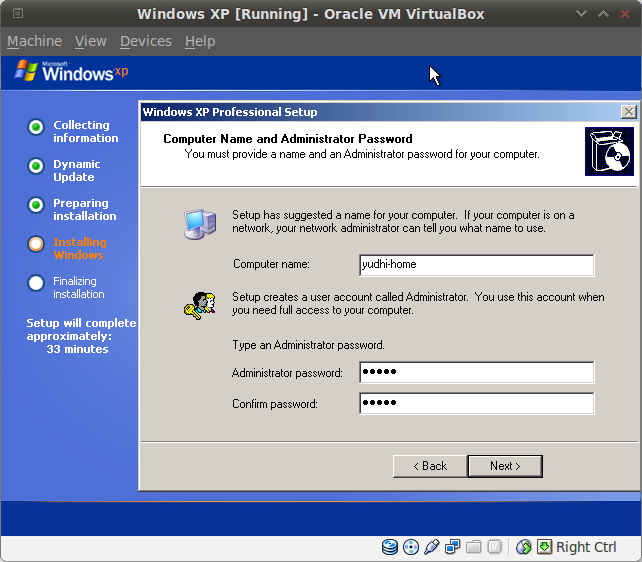This screenshot has width=642, height=562.
Task: Click the administrator users key icon
Action: 200,305
